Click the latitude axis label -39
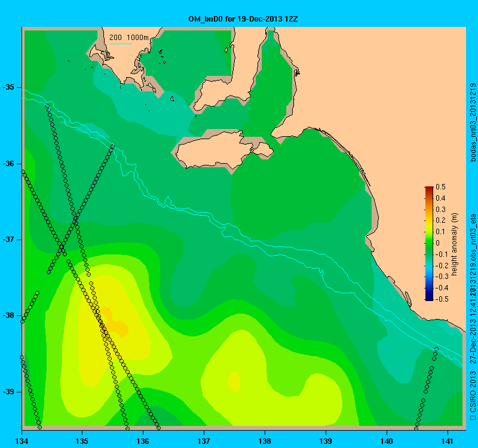This screenshot has width=478, height=448. click(x=8, y=392)
